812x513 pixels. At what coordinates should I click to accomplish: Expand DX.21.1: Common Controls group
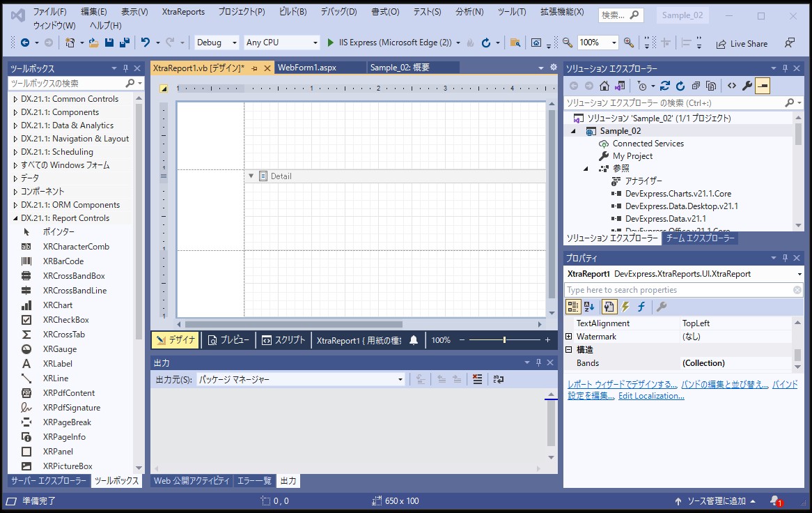pos(15,99)
